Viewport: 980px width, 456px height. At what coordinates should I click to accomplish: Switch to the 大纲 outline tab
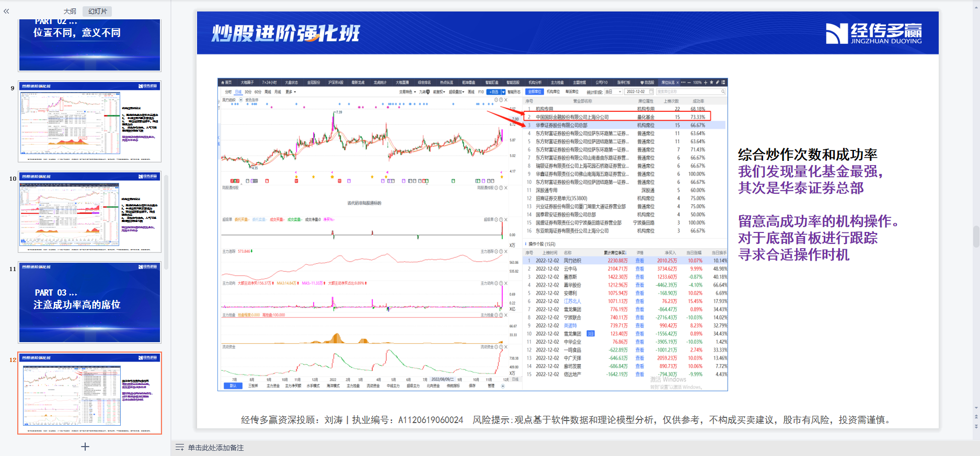pyautogui.click(x=70, y=11)
